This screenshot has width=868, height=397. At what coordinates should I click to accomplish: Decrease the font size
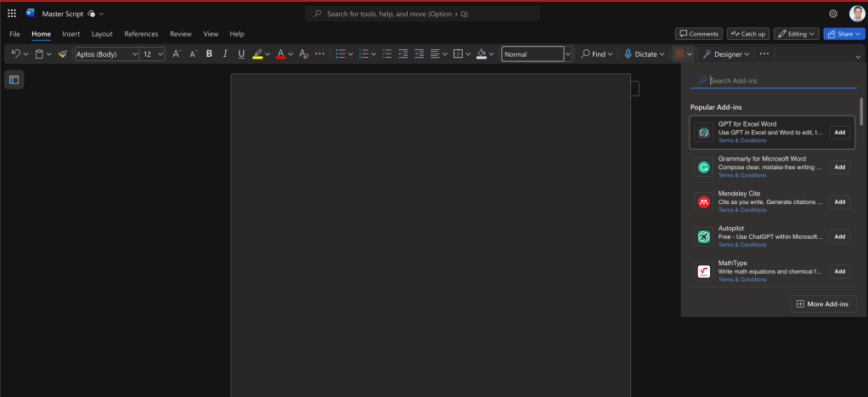(x=193, y=54)
